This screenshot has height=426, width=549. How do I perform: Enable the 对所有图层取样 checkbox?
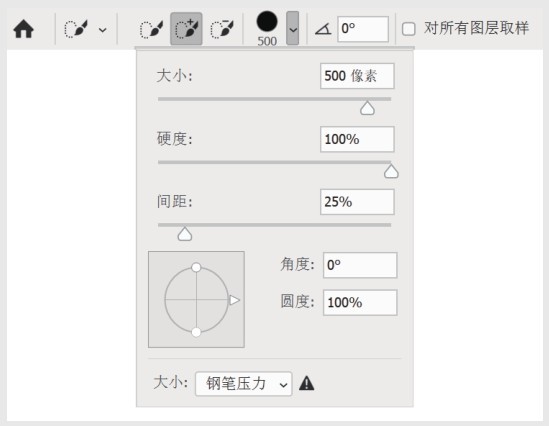[x=409, y=29]
